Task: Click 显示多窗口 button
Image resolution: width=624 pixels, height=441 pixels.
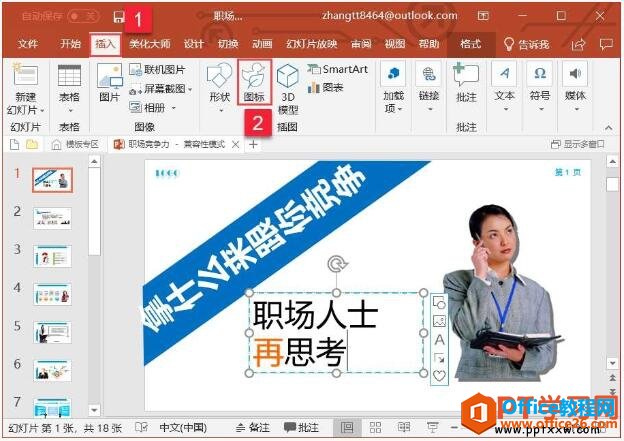Action: (578, 144)
